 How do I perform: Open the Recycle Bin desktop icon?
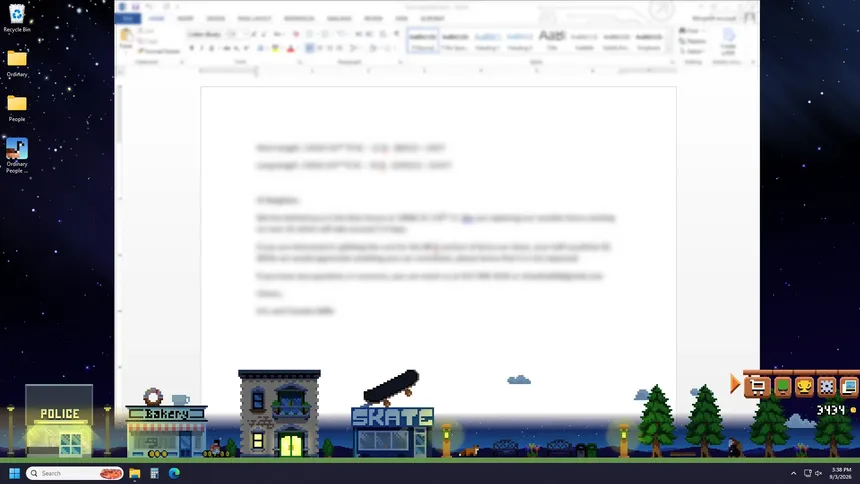point(17,18)
